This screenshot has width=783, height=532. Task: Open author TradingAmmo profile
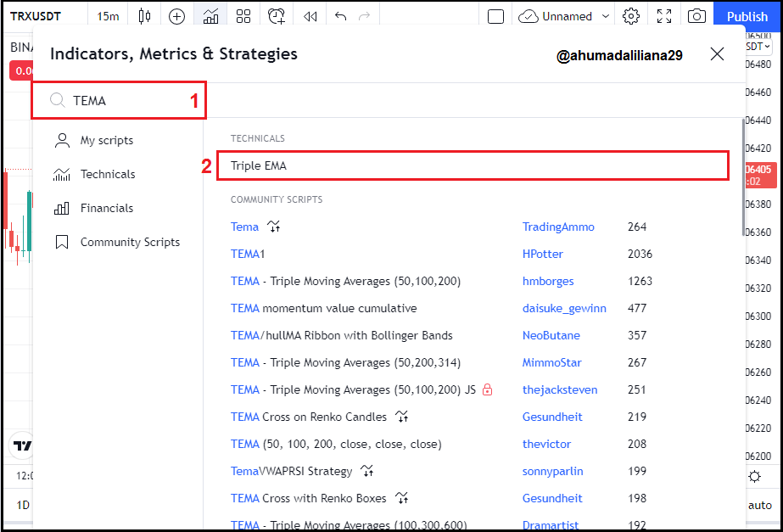(558, 227)
